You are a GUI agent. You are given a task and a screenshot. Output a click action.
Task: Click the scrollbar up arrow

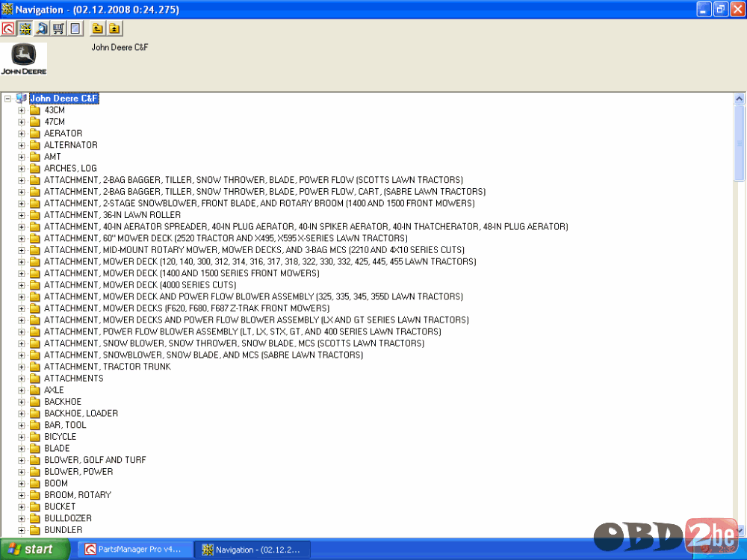739,99
